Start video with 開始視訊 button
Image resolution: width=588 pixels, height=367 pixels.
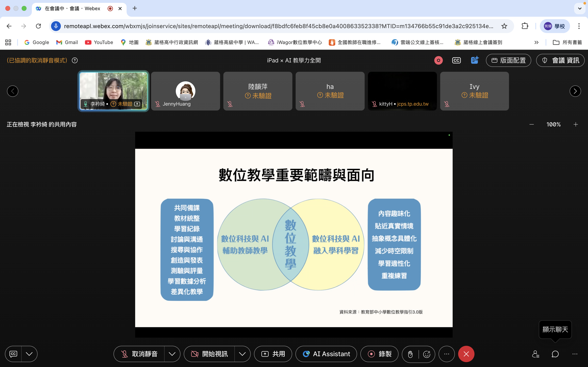click(x=209, y=354)
